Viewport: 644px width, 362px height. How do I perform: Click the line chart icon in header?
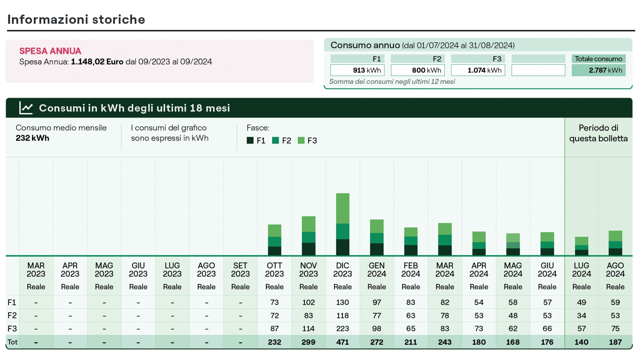click(x=26, y=108)
